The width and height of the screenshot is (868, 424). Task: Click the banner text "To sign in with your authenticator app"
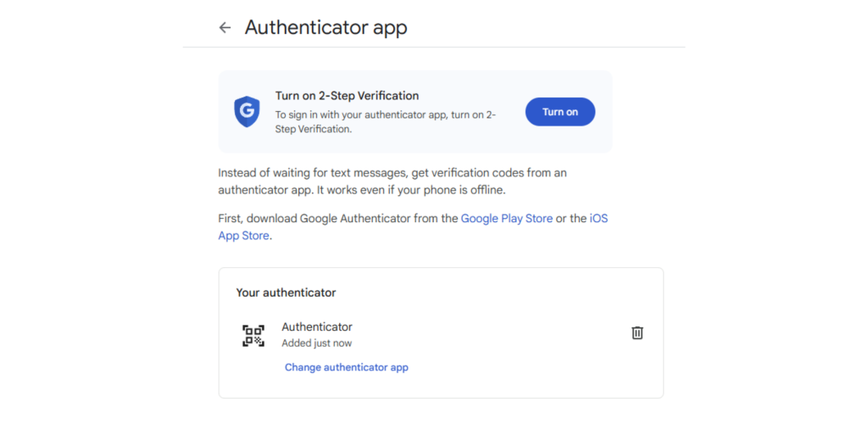coord(373,114)
